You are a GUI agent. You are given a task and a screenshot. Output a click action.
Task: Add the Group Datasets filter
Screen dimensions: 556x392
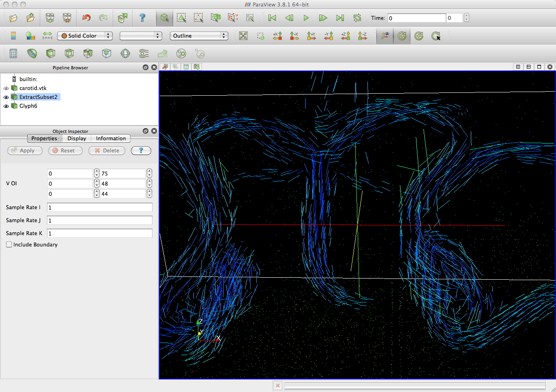pyautogui.click(x=181, y=54)
